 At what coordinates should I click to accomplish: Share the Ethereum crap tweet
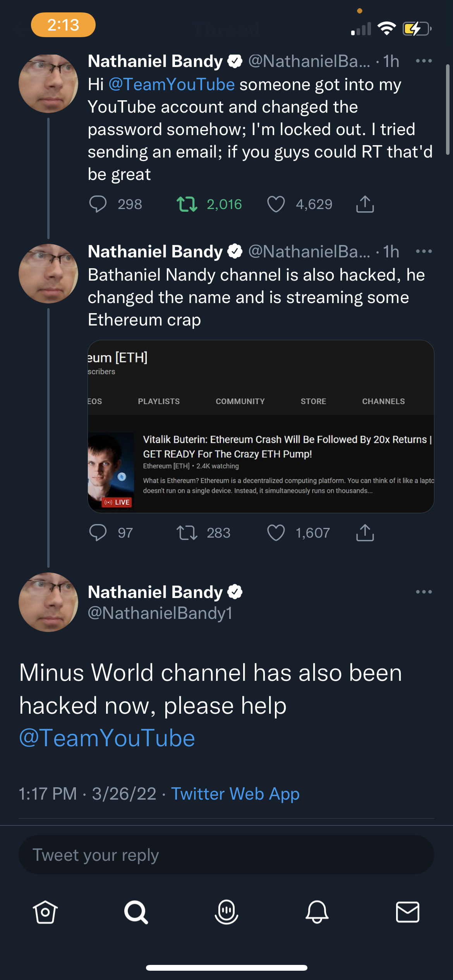[365, 533]
